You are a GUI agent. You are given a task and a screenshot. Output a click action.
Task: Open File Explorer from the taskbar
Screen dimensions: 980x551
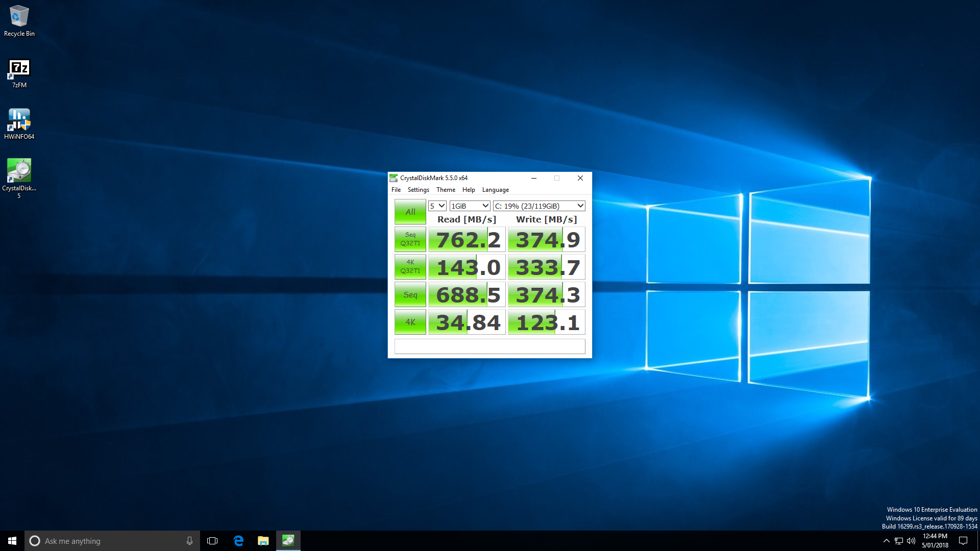point(263,541)
